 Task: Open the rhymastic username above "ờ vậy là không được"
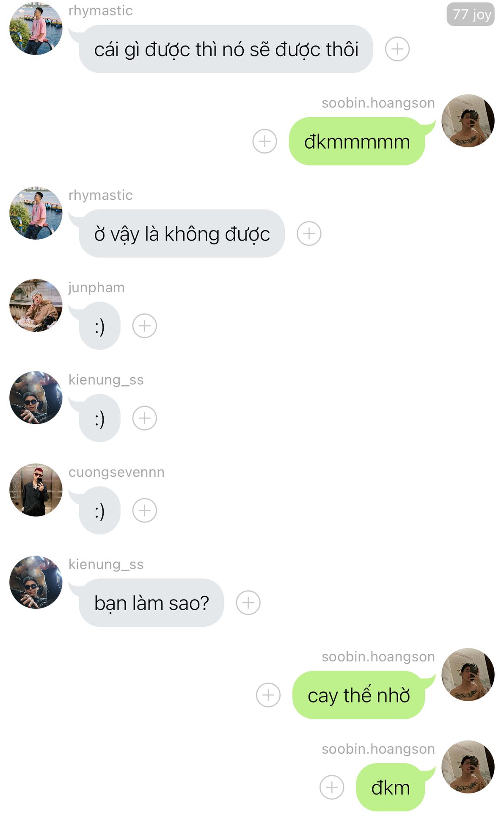point(101,195)
